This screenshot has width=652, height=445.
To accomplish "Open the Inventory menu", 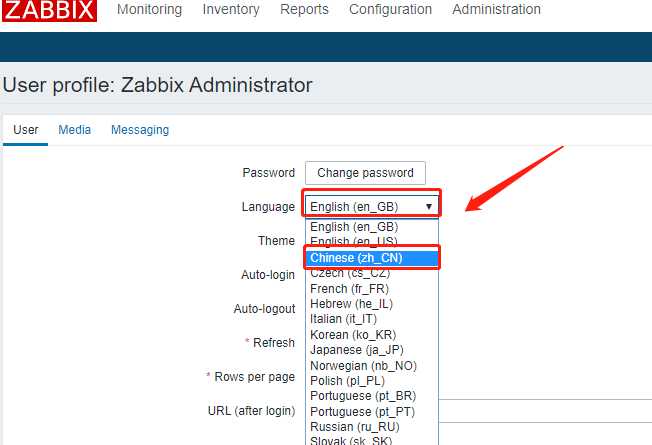I will [231, 9].
